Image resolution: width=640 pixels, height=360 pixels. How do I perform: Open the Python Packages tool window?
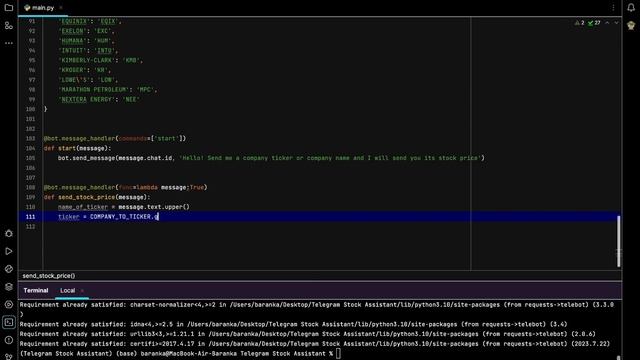click(x=9, y=269)
